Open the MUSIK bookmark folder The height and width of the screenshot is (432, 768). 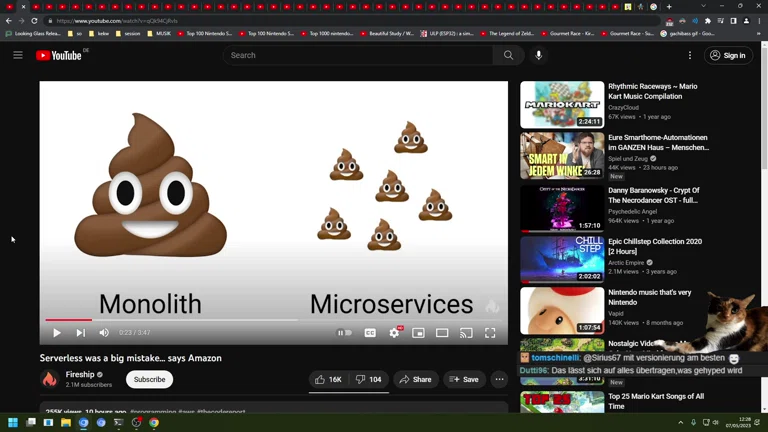pos(160,33)
